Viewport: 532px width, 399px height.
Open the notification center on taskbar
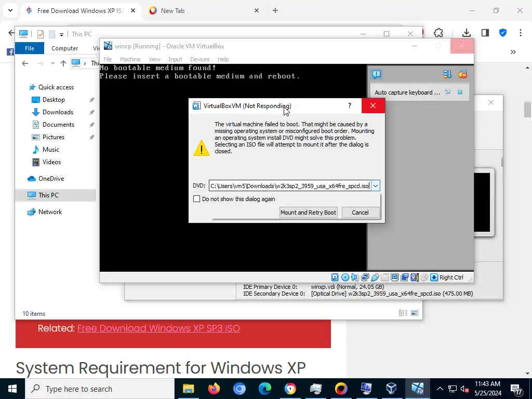[x=516, y=389]
